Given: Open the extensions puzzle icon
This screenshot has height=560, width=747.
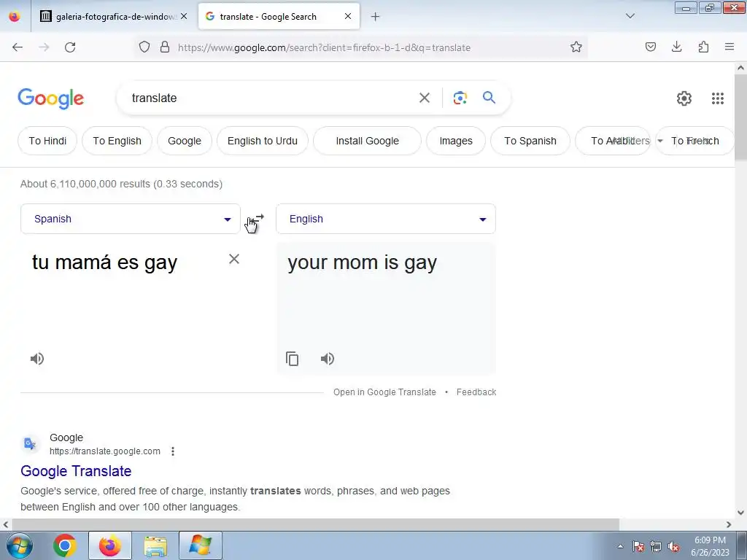Looking at the screenshot, I should click(703, 47).
